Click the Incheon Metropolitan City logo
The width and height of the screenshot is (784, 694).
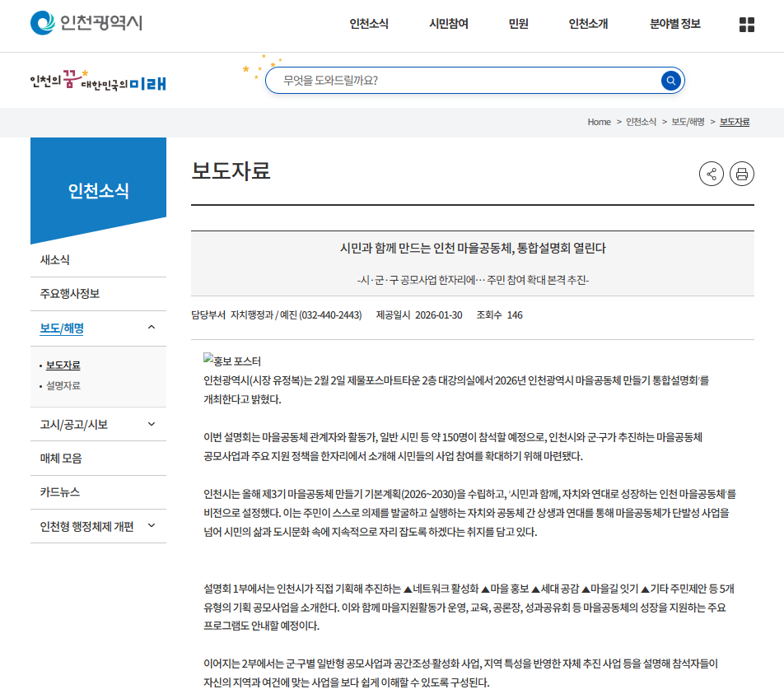86,23
